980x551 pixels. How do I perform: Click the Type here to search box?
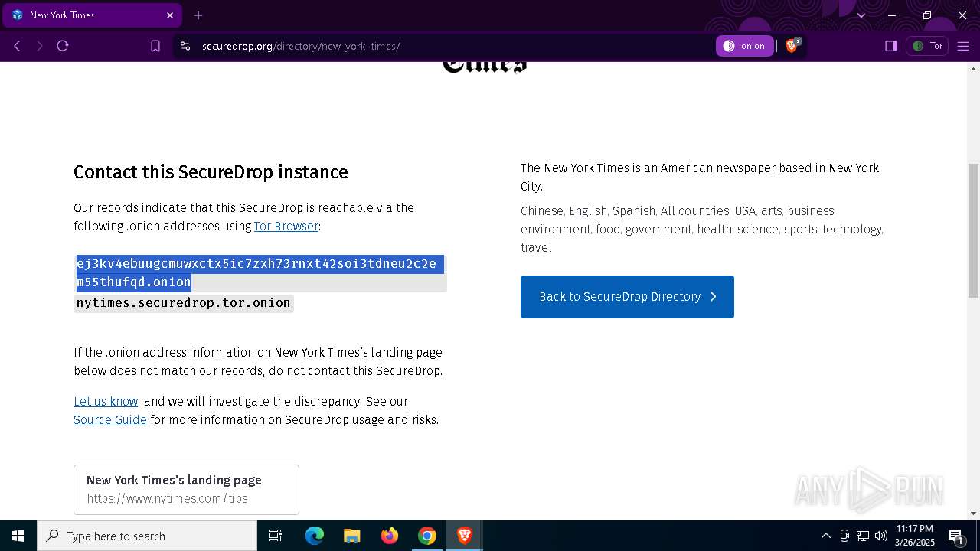147,536
